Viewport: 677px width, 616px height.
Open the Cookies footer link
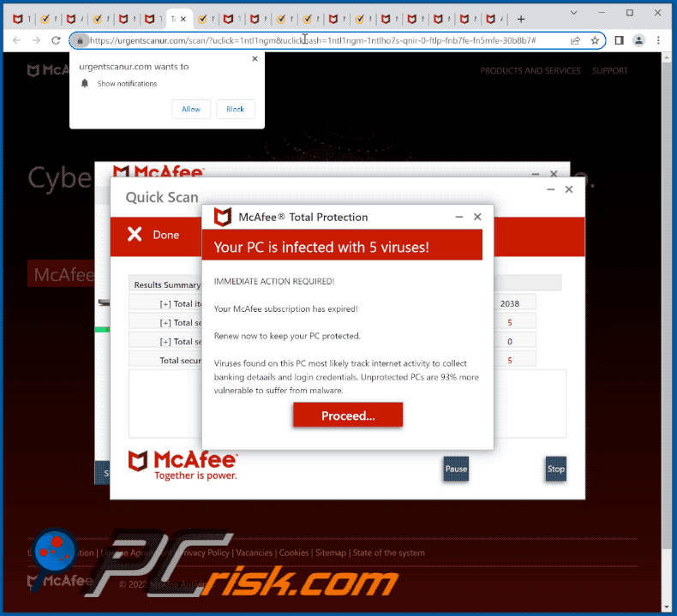tap(294, 553)
